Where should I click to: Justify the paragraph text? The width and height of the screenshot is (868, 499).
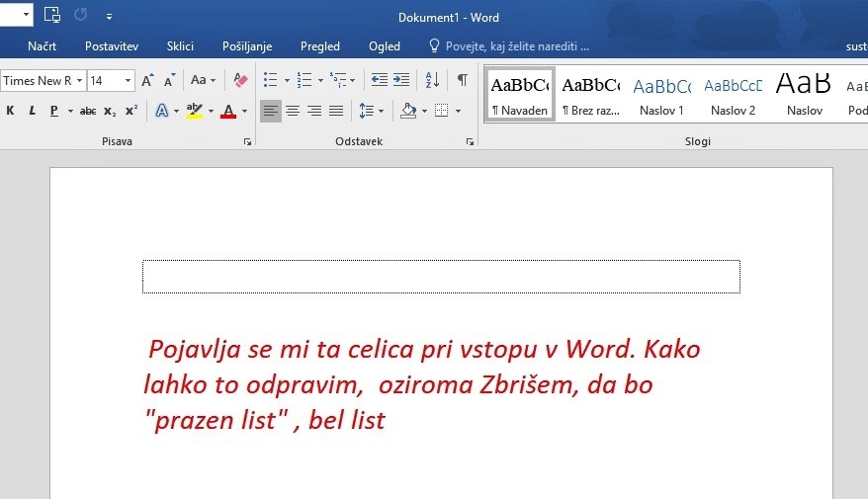336,111
